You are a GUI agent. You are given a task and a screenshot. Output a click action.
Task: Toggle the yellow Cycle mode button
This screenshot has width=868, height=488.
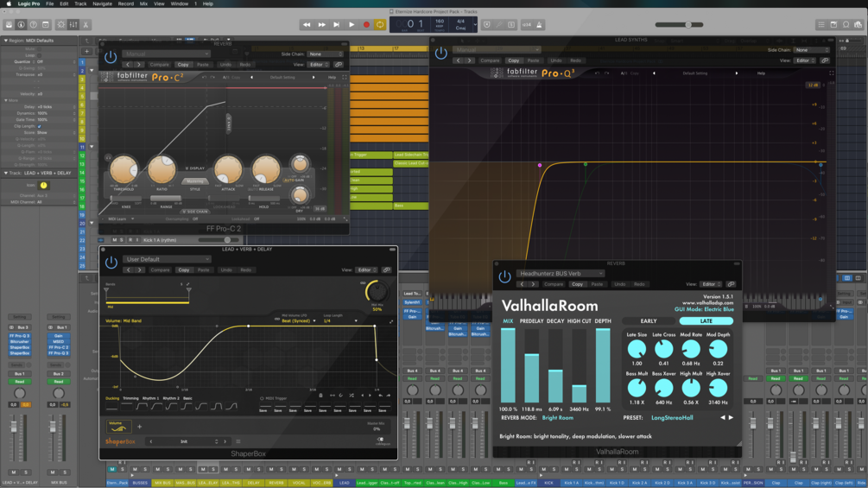click(380, 24)
